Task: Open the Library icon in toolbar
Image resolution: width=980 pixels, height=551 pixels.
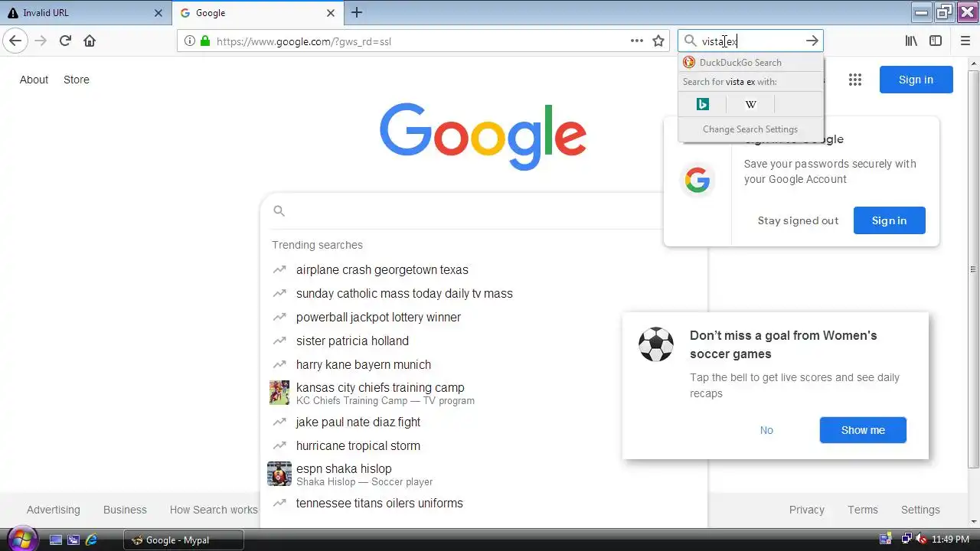Action: coord(911,41)
